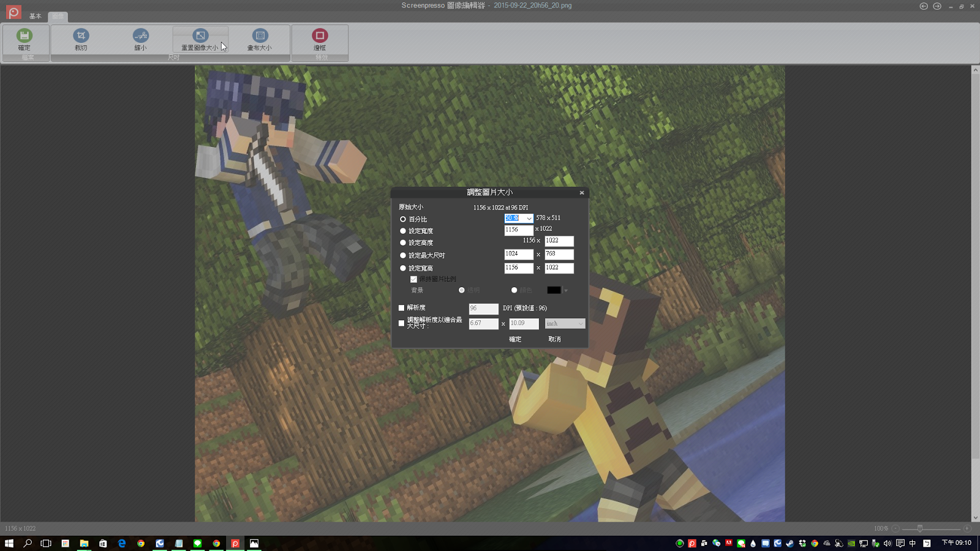Launch Microsoft Edge from the taskbar
This screenshot has height=551, width=980.
(x=122, y=543)
